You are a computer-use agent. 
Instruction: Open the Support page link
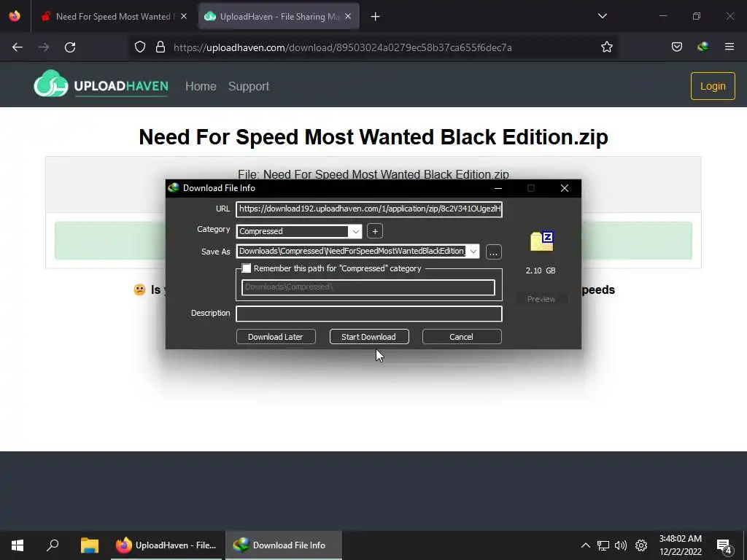click(x=249, y=86)
